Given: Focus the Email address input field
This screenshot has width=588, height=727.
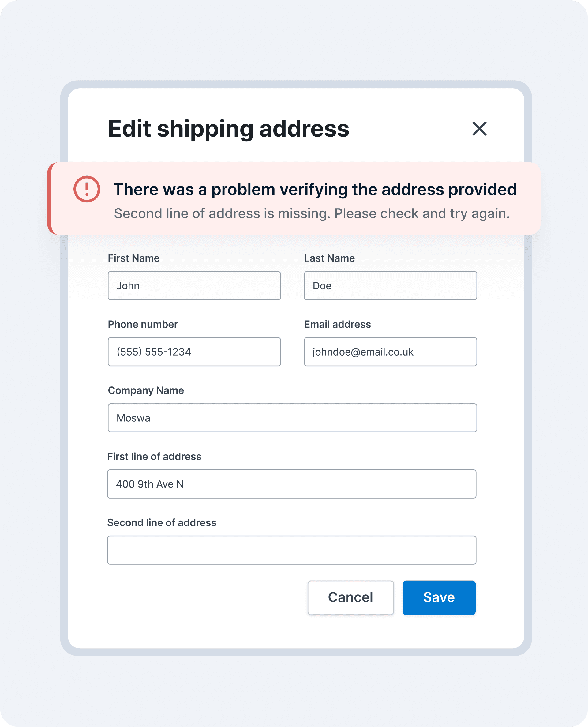Looking at the screenshot, I should (x=390, y=352).
